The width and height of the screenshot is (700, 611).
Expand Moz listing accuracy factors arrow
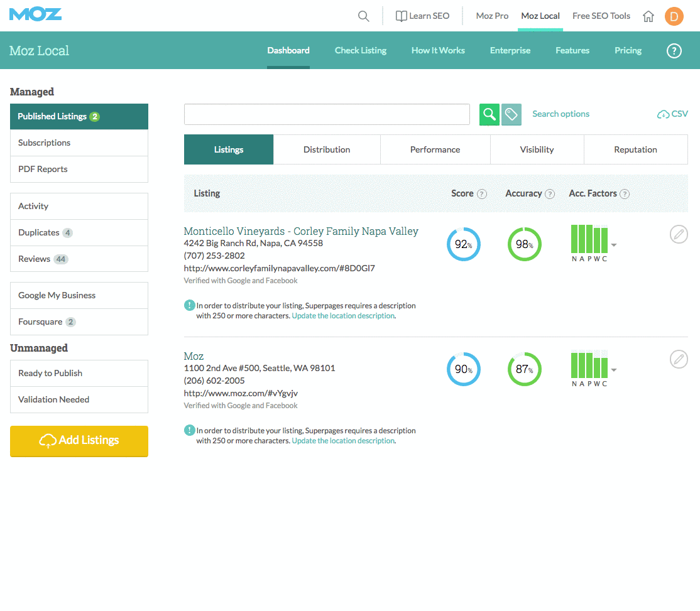click(x=614, y=370)
